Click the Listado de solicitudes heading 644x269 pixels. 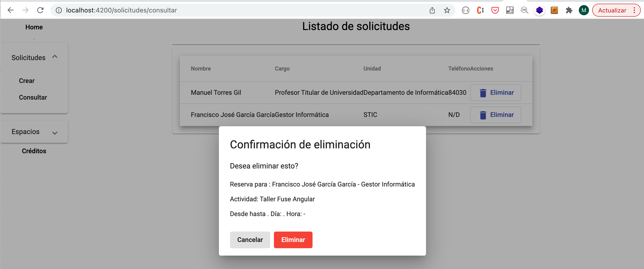coord(356,26)
